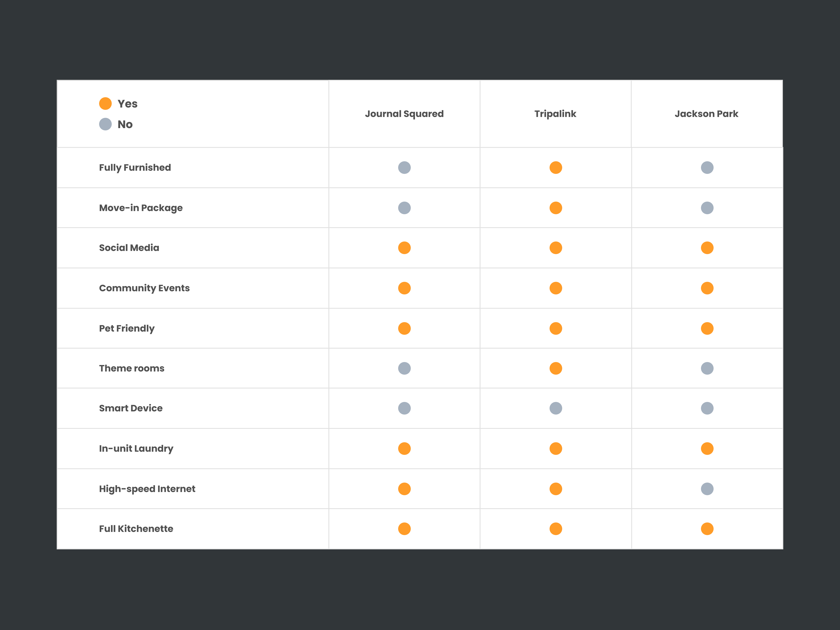Click Jackson Park's Move-in Package gray dot
840x630 pixels.
point(707,208)
